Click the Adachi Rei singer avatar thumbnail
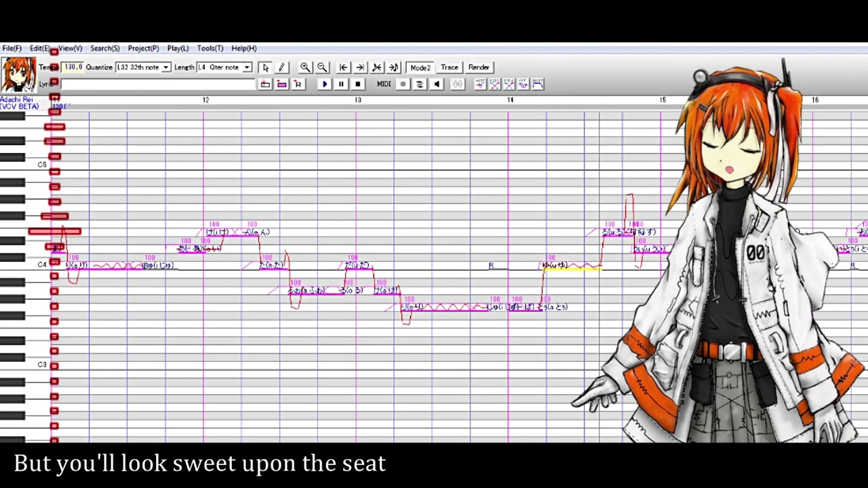 [18, 75]
